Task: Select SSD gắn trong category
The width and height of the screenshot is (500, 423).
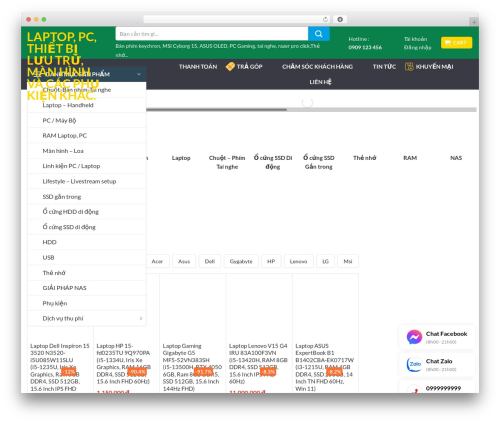Action: click(87, 197)
